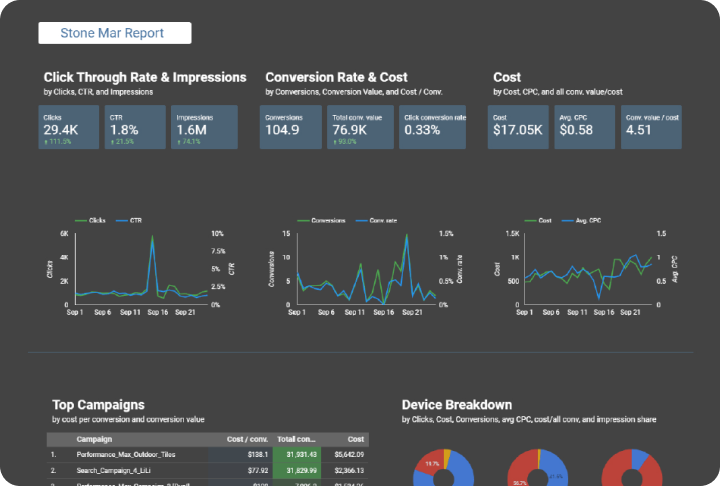Toggle the Conv. rate legend item
This screenshot has width=720, height=486.
pos(377,220)
